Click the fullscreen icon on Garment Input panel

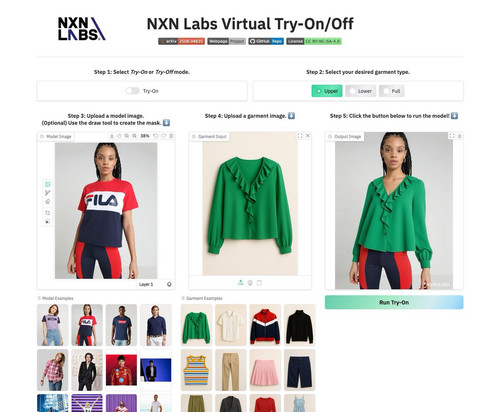point(300,136)
